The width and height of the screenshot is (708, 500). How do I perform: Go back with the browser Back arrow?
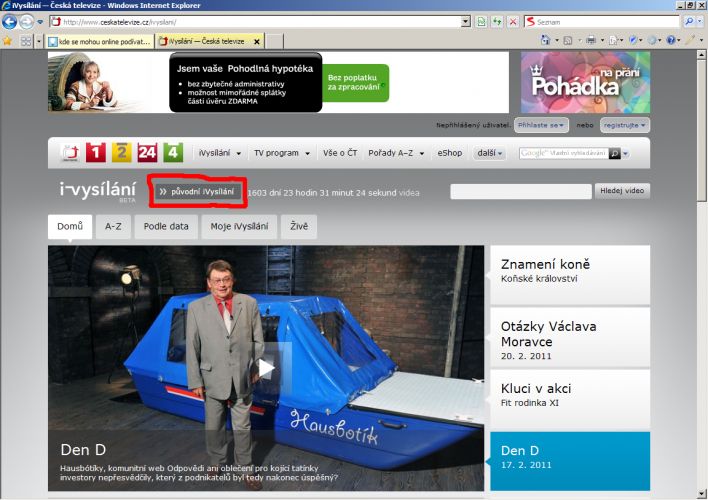(x=9, y=22)
